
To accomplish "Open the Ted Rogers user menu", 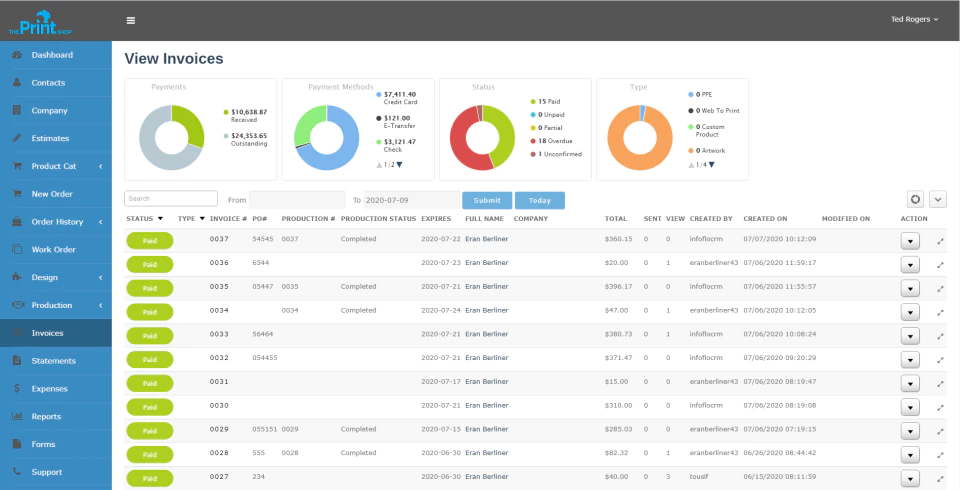I will point(914,20).
